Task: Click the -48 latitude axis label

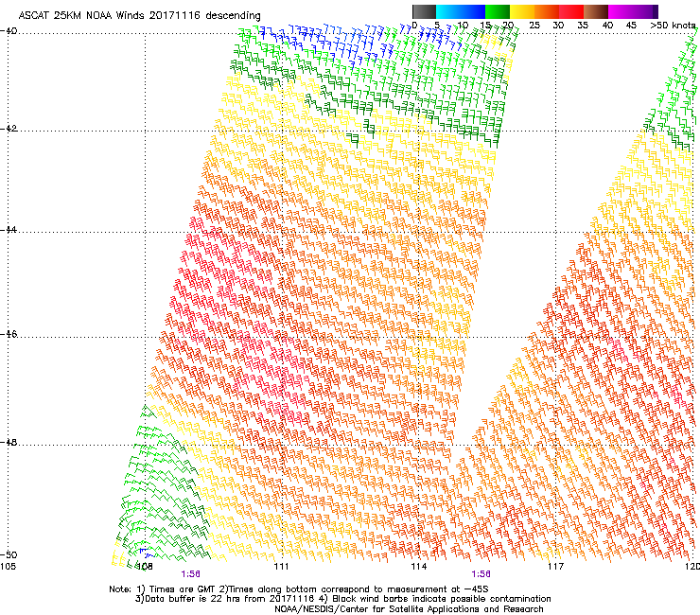Action: (9, 442)
